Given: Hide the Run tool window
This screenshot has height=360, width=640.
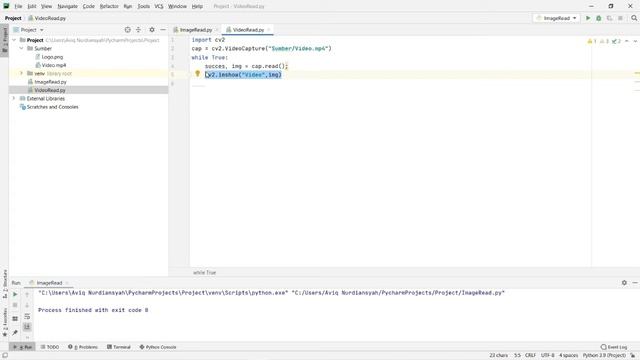Looking at the screenshot, I should coord(635,282).
